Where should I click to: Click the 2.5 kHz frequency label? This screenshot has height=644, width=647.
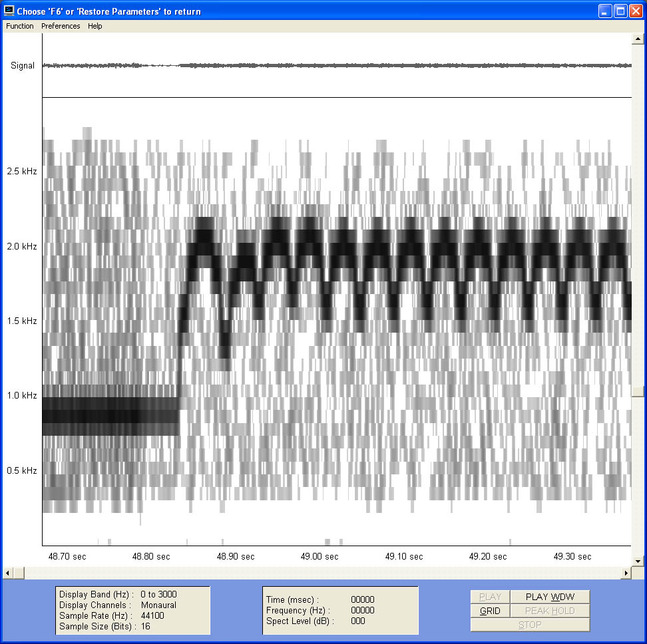[x=22, y=171]
